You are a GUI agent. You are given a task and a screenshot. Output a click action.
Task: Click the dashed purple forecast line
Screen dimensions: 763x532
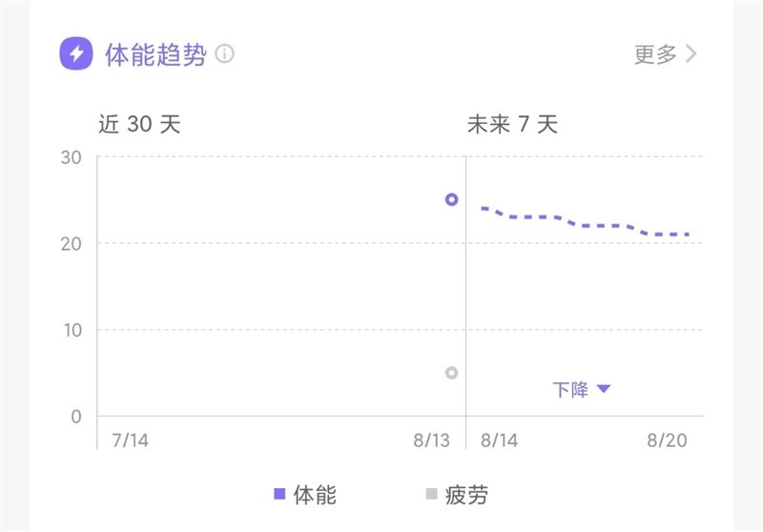(x=584, y=224)
